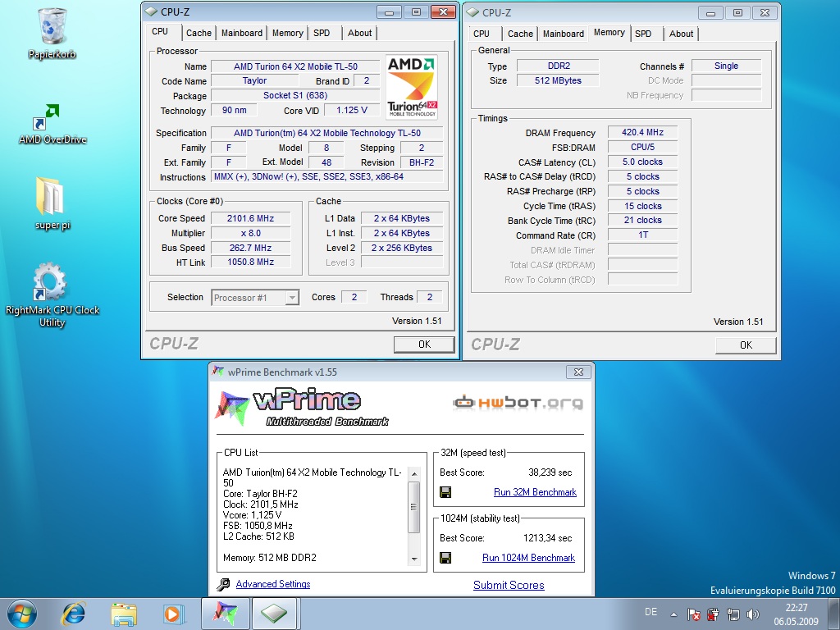Image resolution: width=840 pixels, height=630 pixels.
Task: Click the Action Center flag tray icon
Action: [x=693, y=614]
